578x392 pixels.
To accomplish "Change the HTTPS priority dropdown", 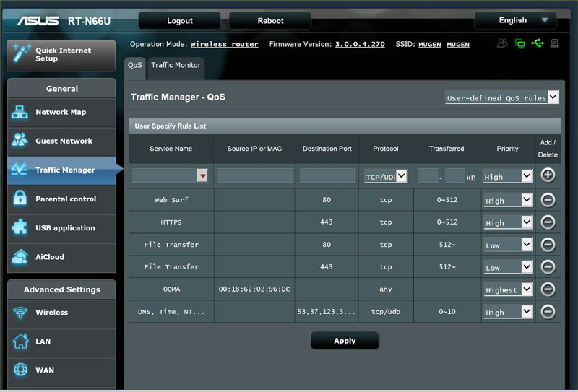I will tap(508, 222).
